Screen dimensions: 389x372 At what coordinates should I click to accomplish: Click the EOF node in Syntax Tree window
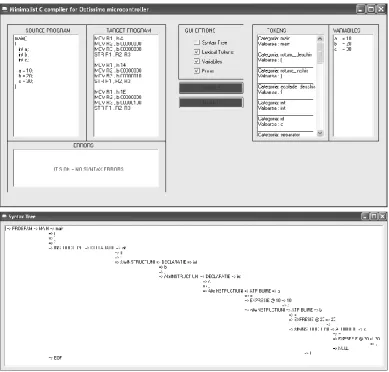click(58, 358)
